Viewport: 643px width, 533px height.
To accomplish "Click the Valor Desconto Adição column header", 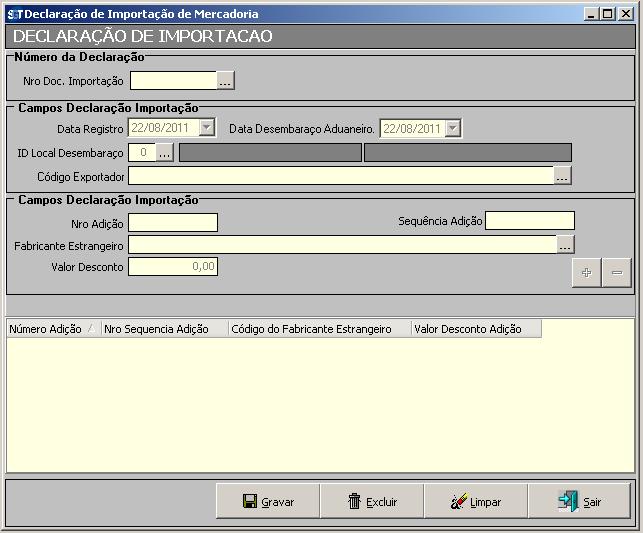I will click(475, 329).
